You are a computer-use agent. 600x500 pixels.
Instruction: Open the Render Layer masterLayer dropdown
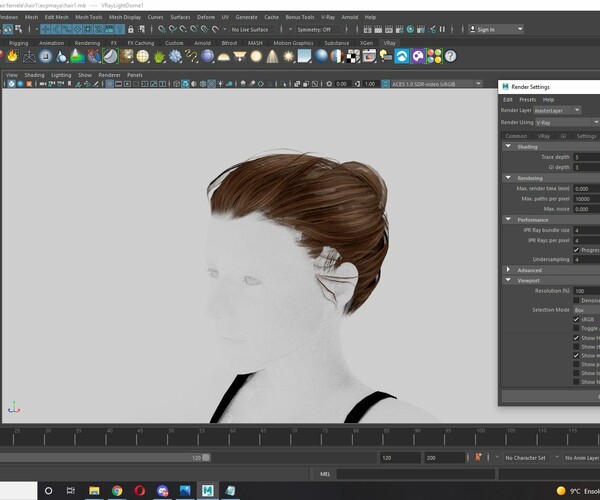pyautogui.click(x=558, y=111)
